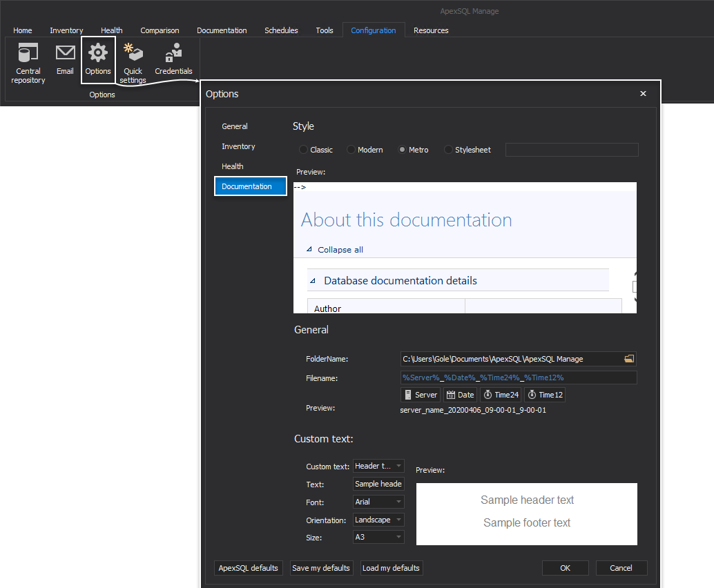Screen dimensions: 714x588
Task: Open the Configuration tab
Action: click(x=374, y=30)
